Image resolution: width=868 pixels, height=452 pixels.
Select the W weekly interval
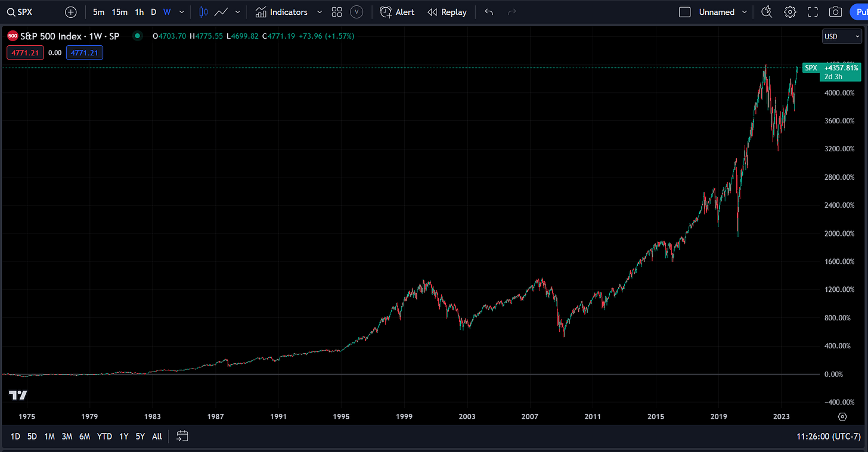click(167, 12)
